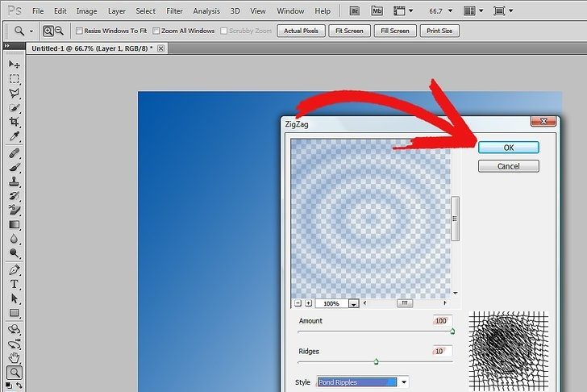Open the Layer menu
The image size is (587, 392).
click(x=117, y=11)
